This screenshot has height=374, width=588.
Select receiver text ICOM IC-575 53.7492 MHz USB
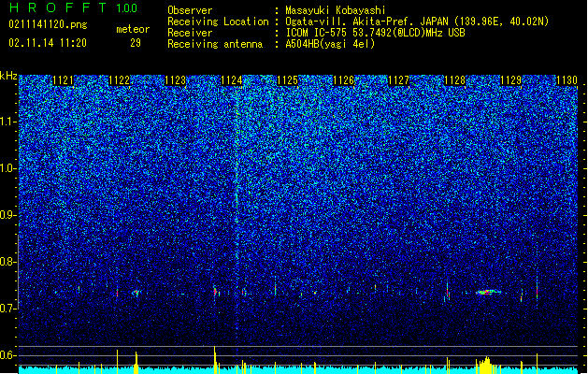click(376, 33)
